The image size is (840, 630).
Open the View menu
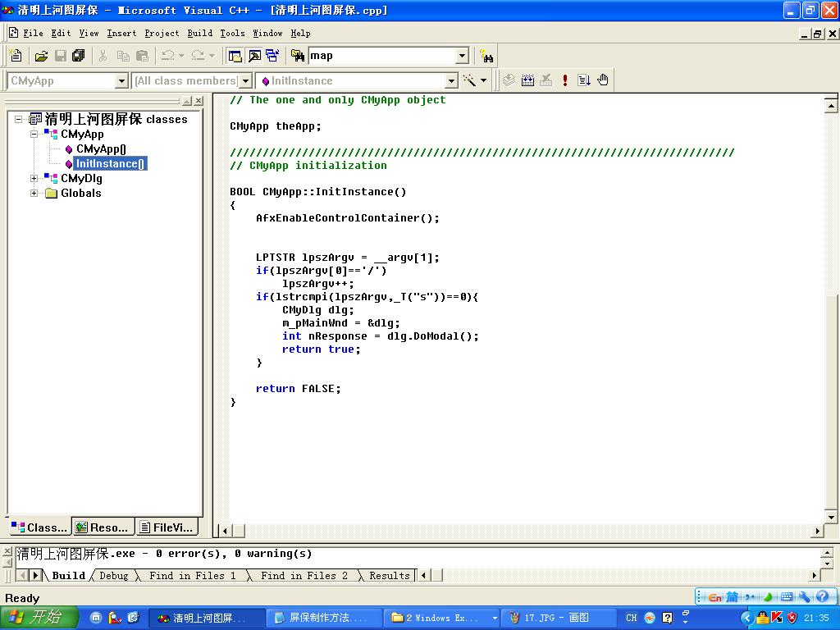89,33
